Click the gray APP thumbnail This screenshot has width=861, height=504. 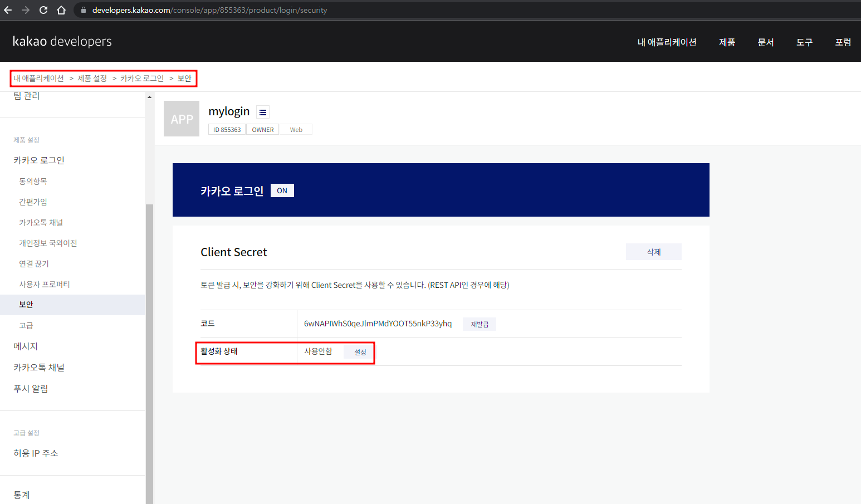[x=182, y=119]
